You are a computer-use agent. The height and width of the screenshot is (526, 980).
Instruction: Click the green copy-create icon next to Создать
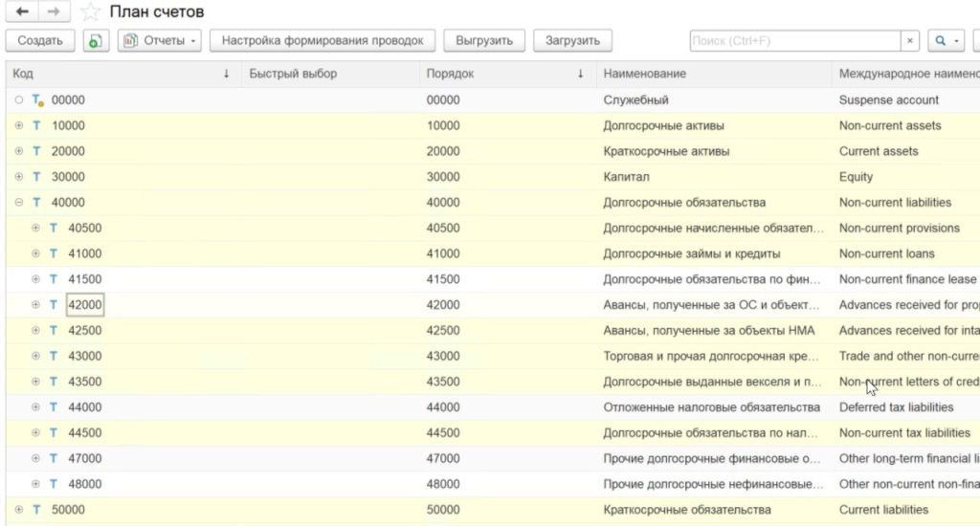pyautogui.click(x=96, y=41)
